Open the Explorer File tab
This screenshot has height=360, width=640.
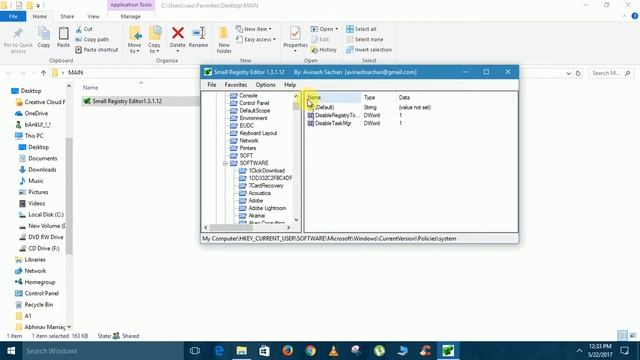(13, 16)
